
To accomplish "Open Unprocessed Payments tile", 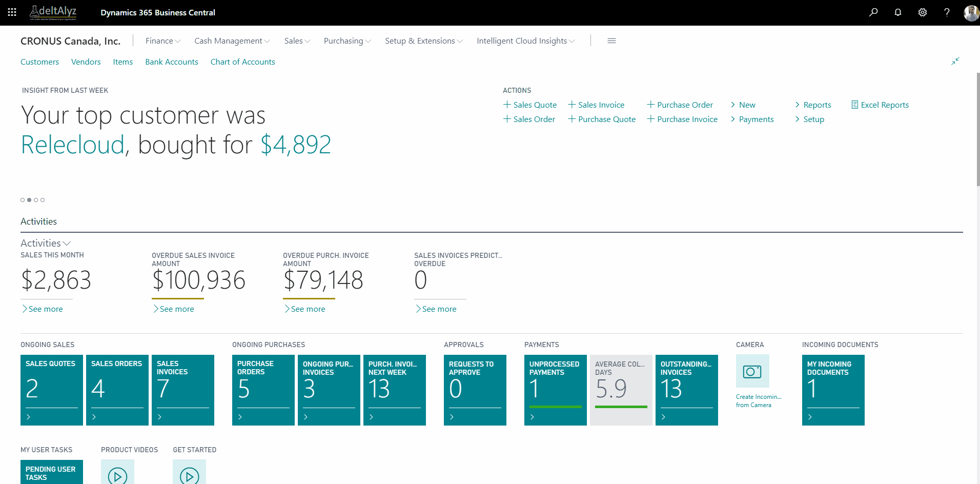I will tap(556, 390).
